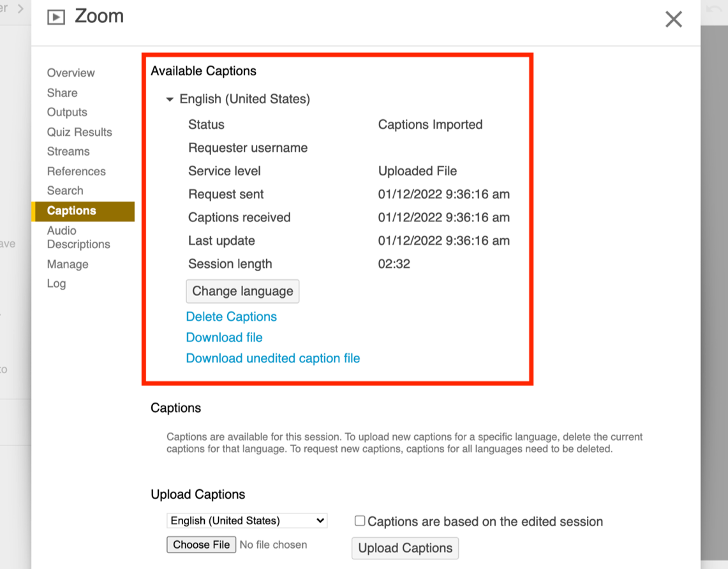
Task: Click the Status label
Action: click(206, 124)
